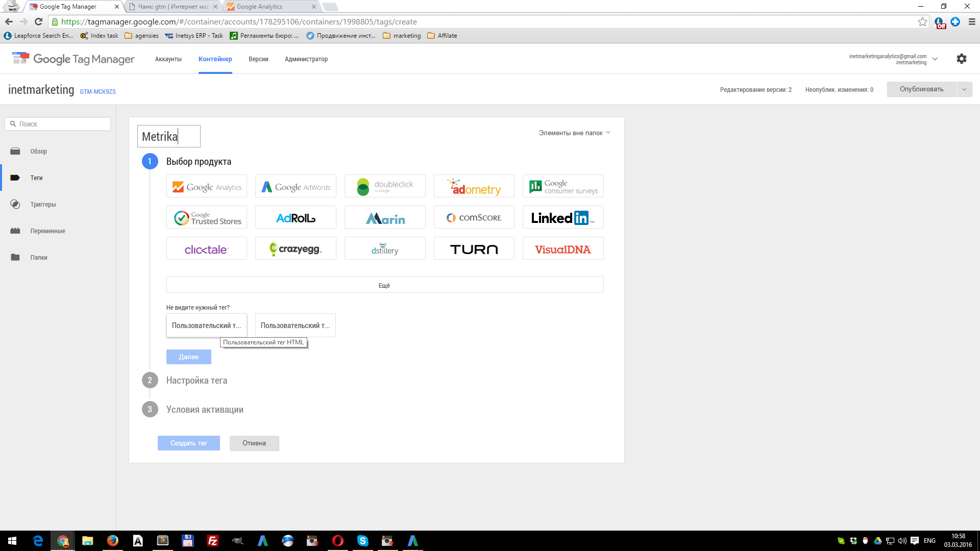
Task: Open the settings gear icon
Action: pyautogui.click(x=962, y=59)
